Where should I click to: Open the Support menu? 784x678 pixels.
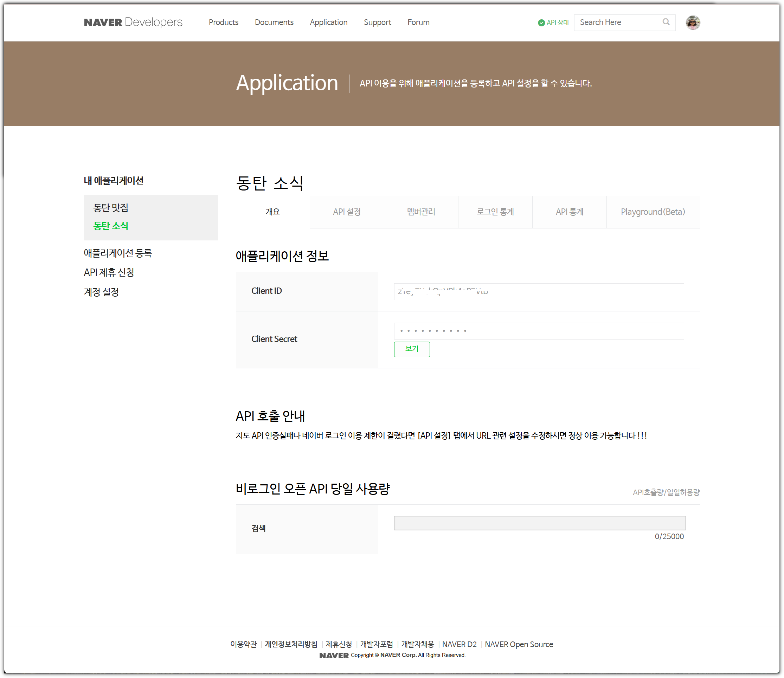(x=377, y=22)
